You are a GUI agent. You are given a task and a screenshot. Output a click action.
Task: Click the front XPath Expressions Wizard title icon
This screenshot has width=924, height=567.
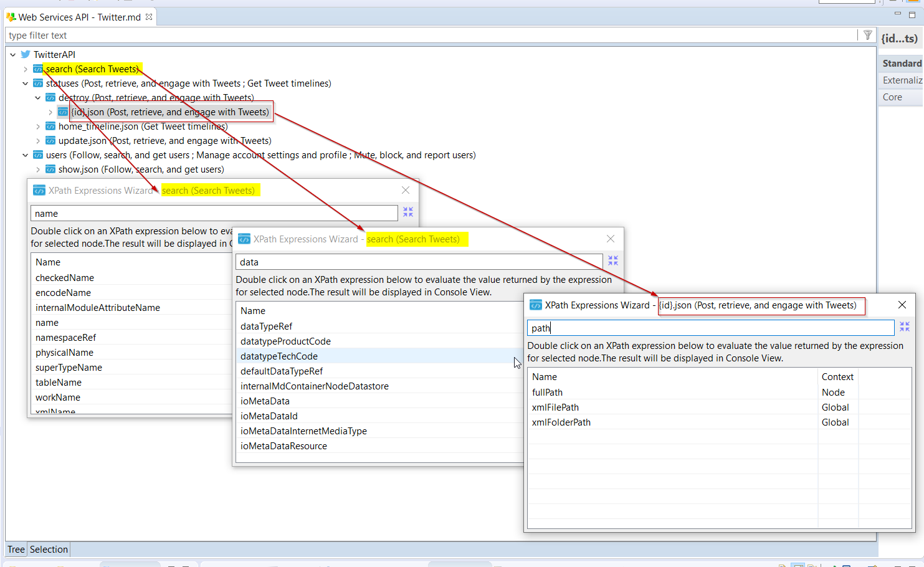[535, 305]
